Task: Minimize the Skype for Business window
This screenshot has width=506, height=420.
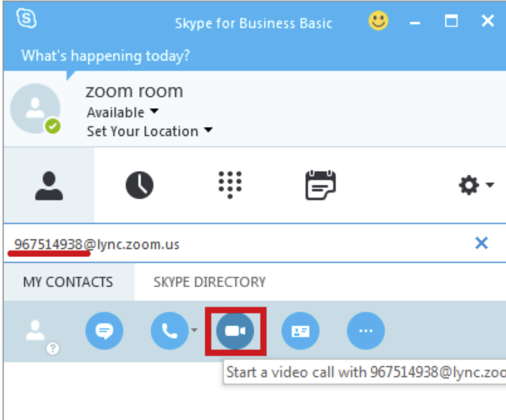Action: coord(415,23)
